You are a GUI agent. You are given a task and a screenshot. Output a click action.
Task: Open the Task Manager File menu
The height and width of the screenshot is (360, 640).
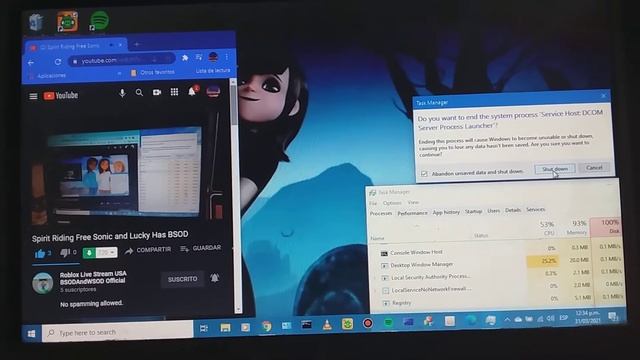[x=373, y=203]
